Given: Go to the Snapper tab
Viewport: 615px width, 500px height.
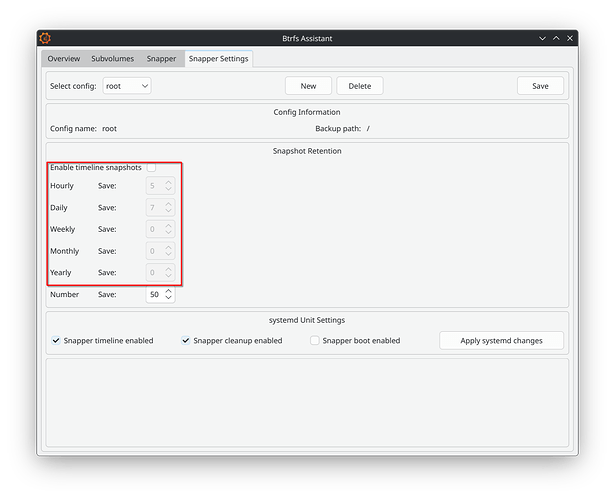Looking at the screenshot, I should point(161,58).
